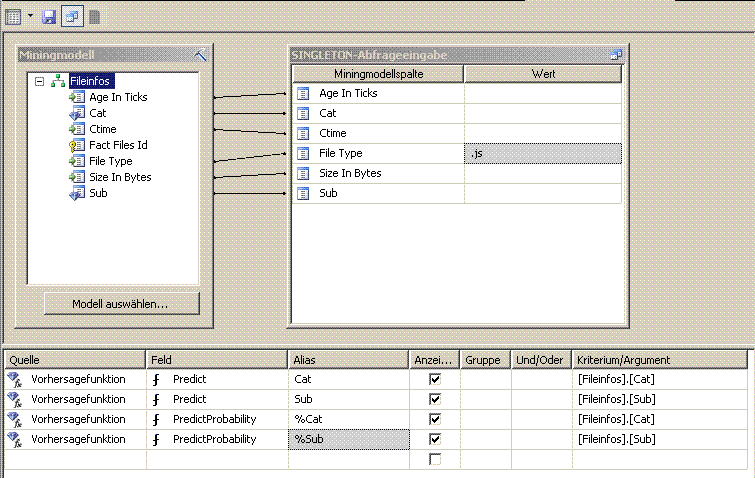
Task: Click the Wert column header
Action: point(543,74)
